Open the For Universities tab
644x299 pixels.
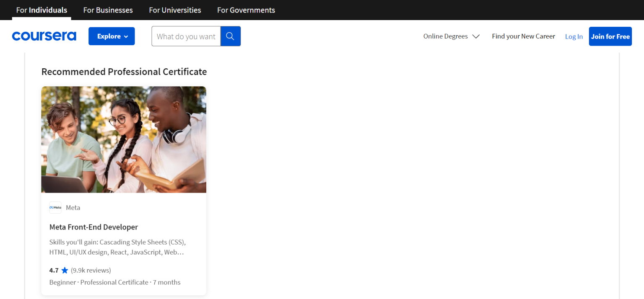(175, 10)
